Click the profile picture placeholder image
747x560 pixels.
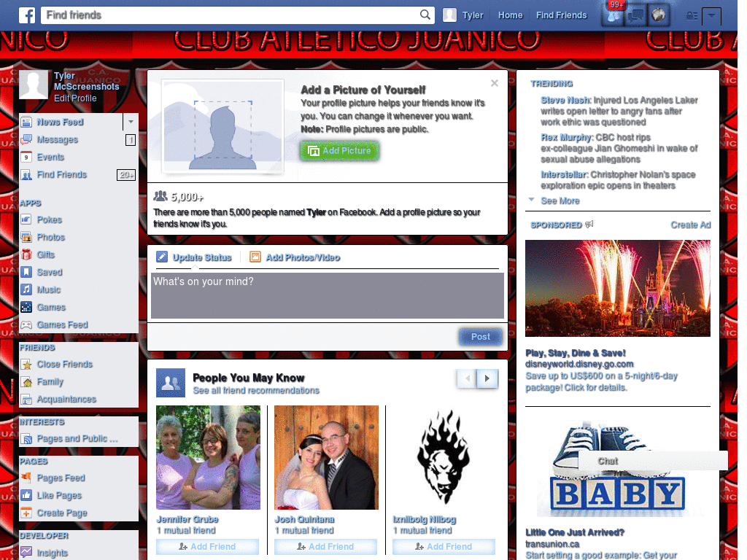(223, 126)
